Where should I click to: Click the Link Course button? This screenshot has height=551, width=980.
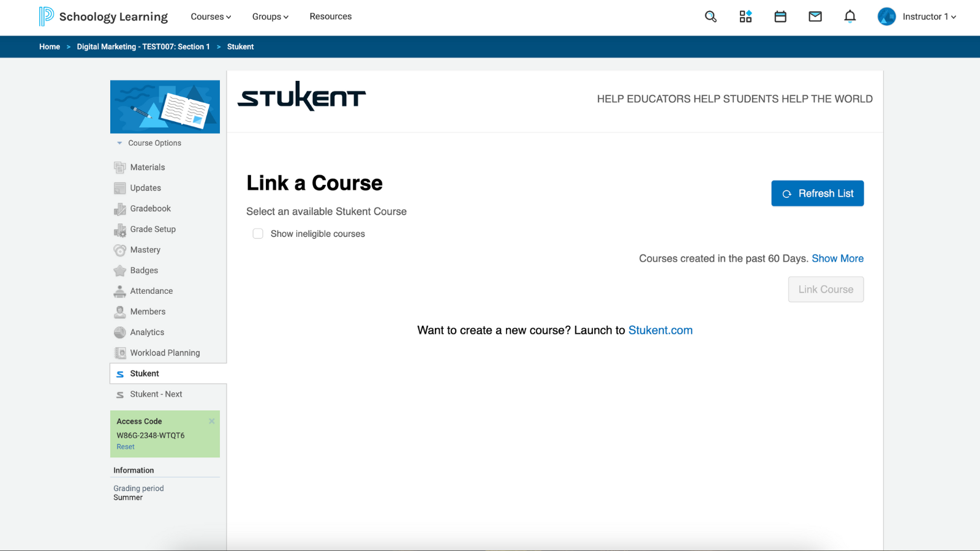pyautogui.click(x=826, y=290)
